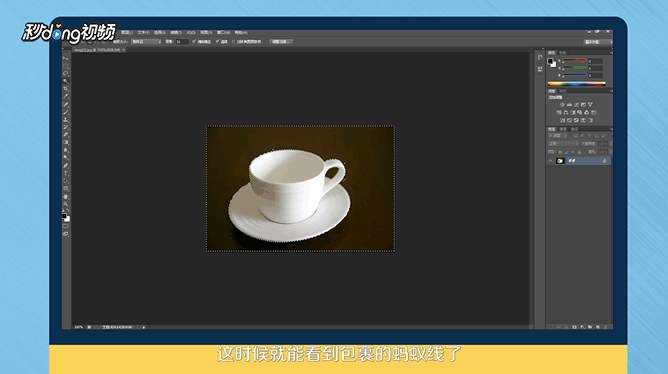Select the Zoom tool
The width and height of the screenshot is (668, 374).
point(66,204)
